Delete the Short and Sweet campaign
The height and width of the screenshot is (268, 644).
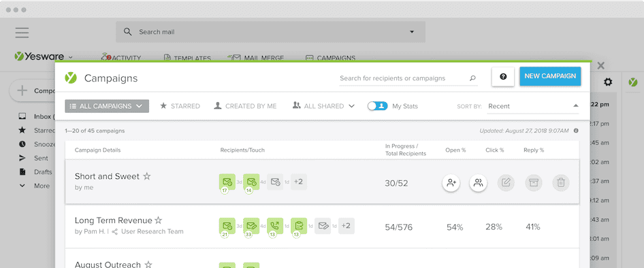pyautogui.click(x=561, y=183)
